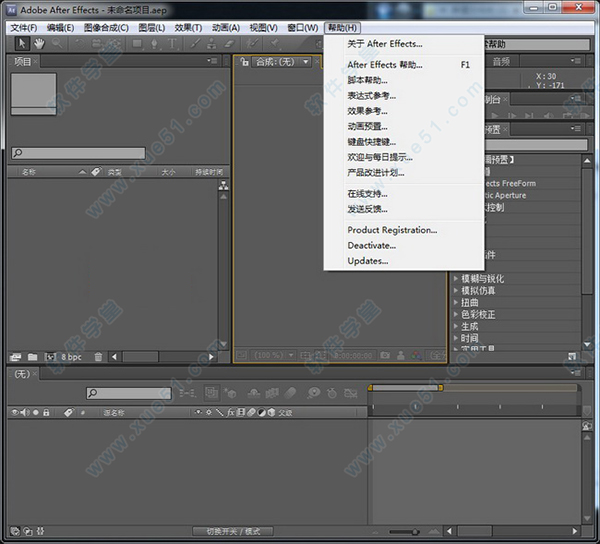Click the trash delete icon in Project panel
This screenshot has width=600, height=544.
[98, 357]
